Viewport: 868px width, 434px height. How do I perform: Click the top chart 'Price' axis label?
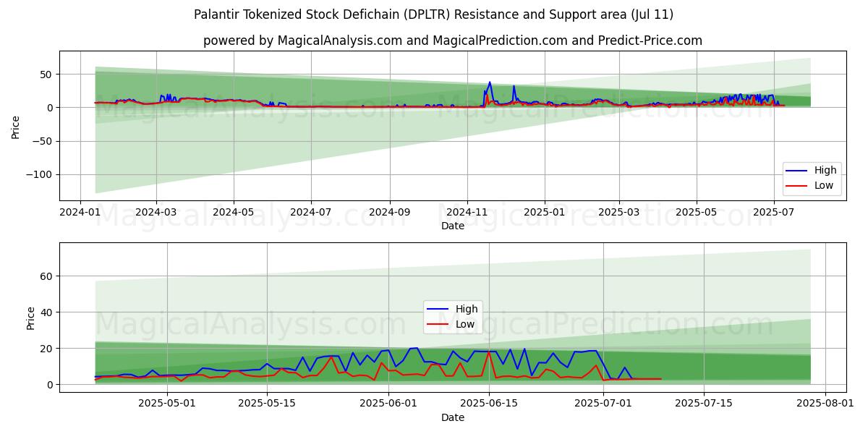point(16,126)
